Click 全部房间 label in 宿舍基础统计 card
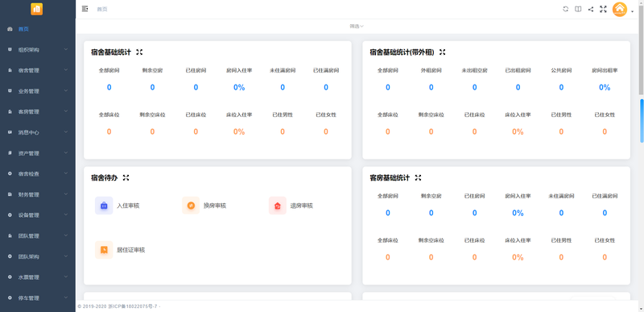This screenshot has width=644, height=312. pyautogui.click(x=109, y=70)
